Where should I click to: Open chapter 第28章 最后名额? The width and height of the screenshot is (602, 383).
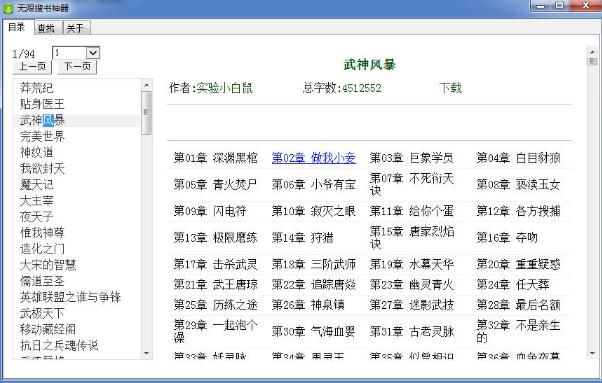tap(518, 305)
